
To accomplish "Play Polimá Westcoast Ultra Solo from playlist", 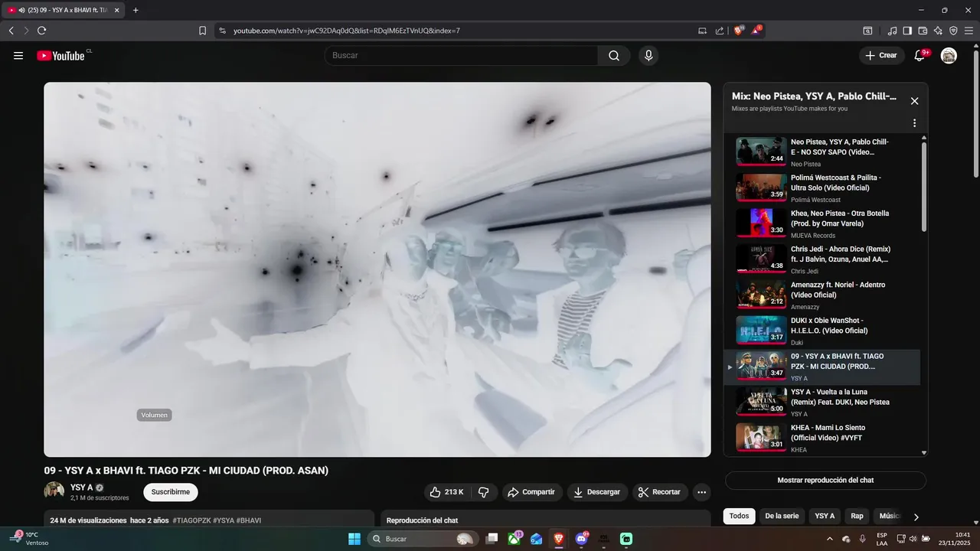I will coord(822,187).
